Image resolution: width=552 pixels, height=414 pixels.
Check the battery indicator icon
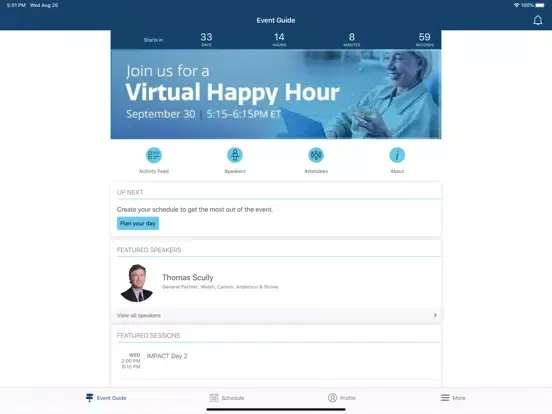click(x=540, y=5)
